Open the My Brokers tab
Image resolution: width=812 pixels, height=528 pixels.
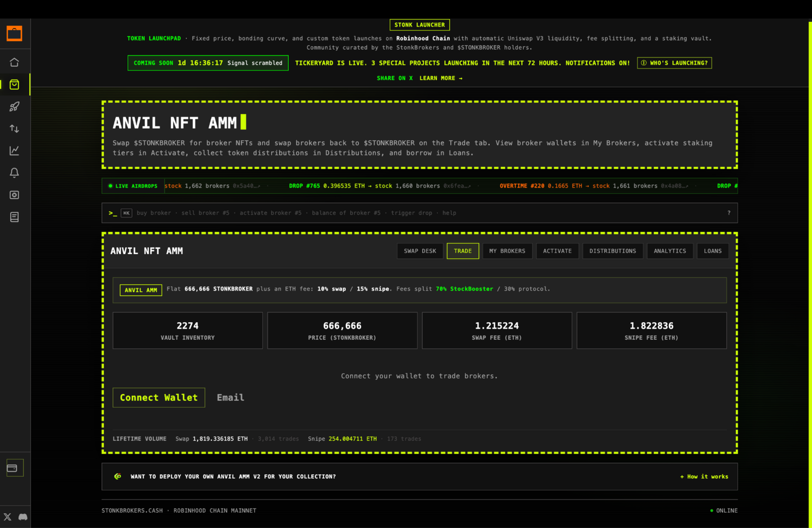tap(507, 251)
